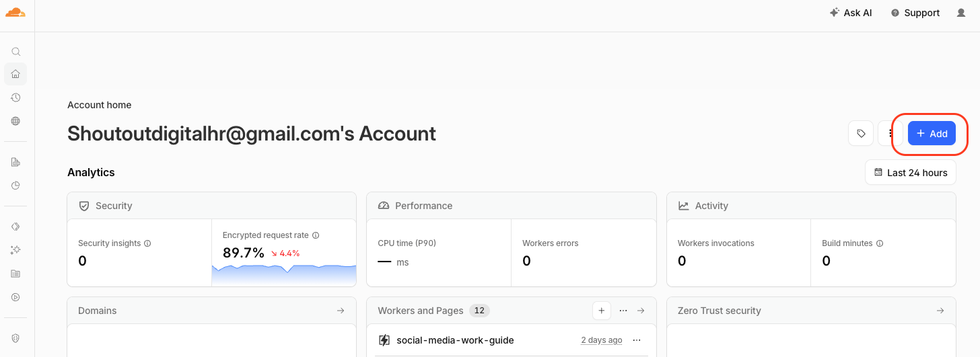Open the Support menu
Image resolution: width=980 pixels, height=357 pixels.
point(915,13)
